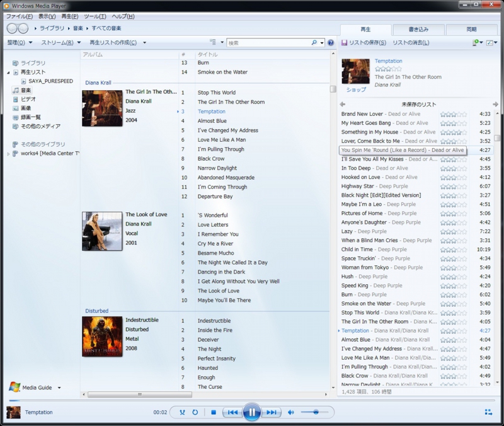Stop playback with the stop button
This screenshot has width=504, height=426.
pos(214,412)
